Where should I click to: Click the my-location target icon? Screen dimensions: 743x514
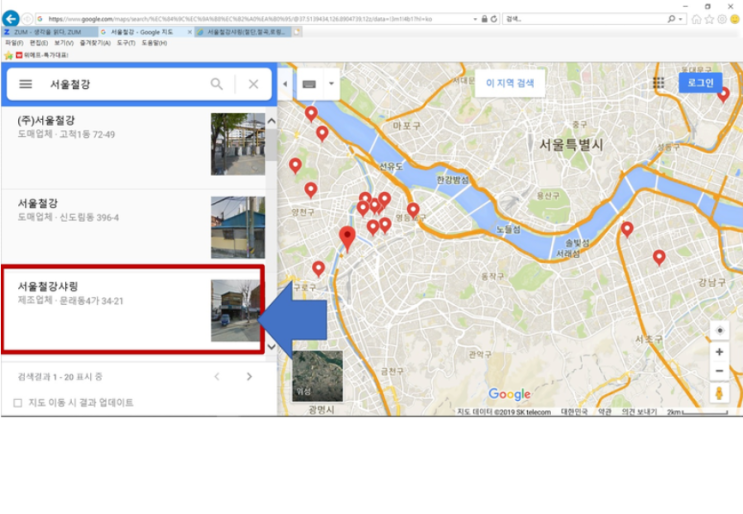pos(719,330)
